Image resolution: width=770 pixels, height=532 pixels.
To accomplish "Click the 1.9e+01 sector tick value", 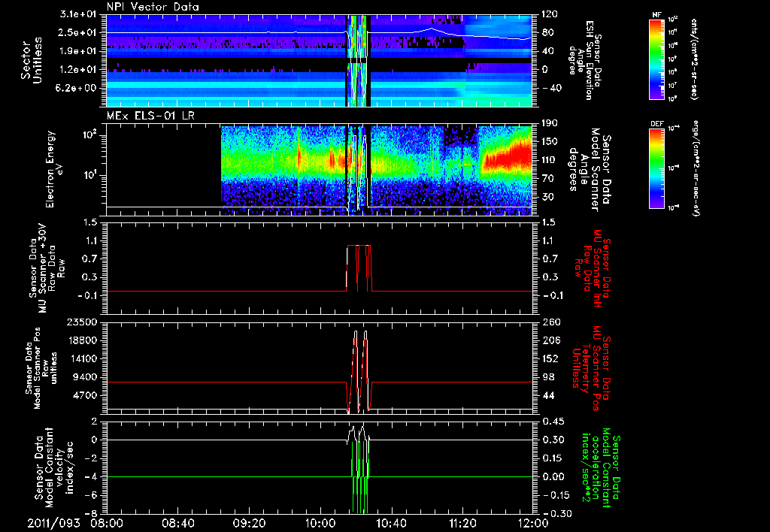I will coord(78,51).
